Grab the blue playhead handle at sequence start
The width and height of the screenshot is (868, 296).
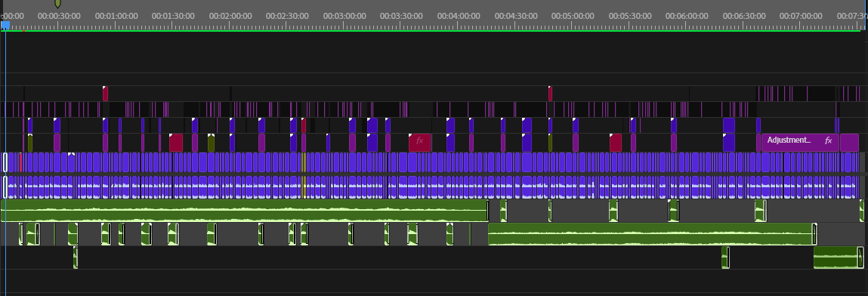click(x=5, y=26)
